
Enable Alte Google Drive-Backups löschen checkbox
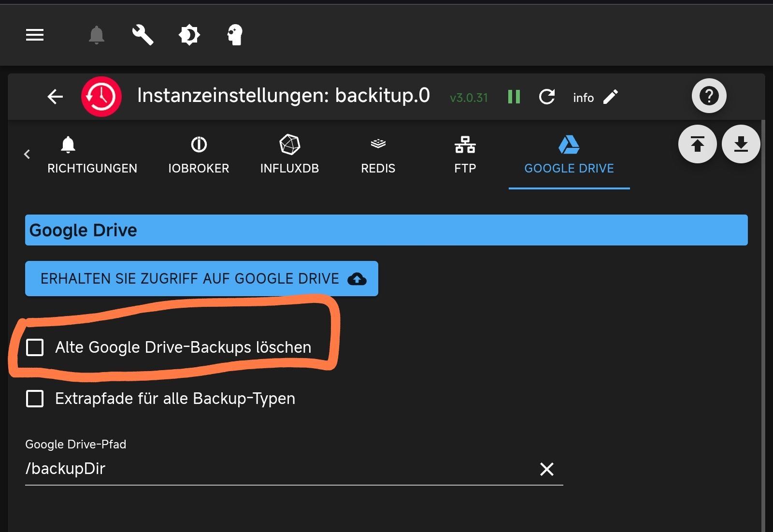coord(35,347)
